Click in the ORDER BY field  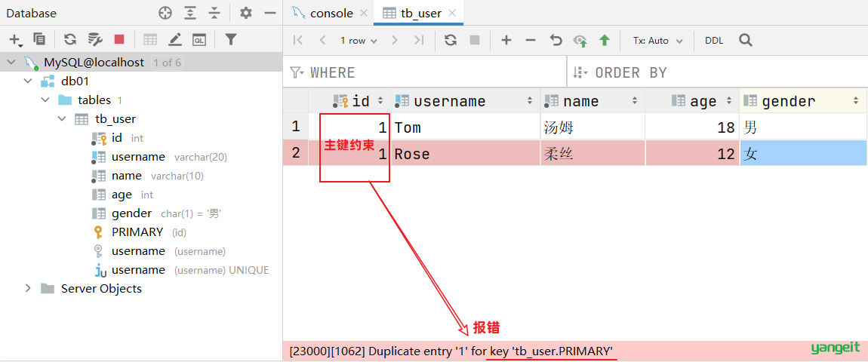point(718,72)
